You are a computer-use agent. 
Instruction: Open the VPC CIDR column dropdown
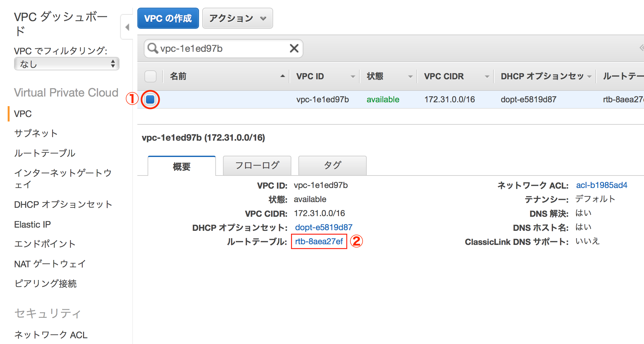(487, 76)
